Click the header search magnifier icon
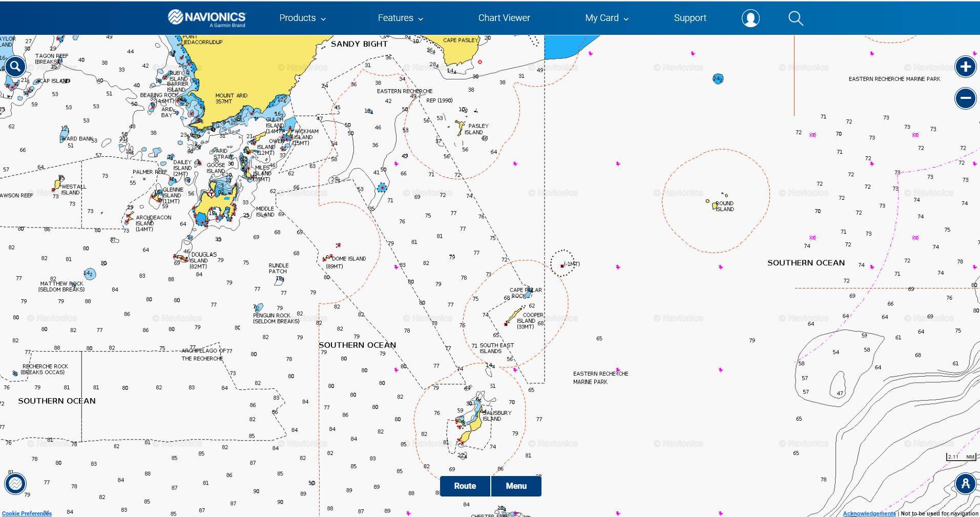Screen dimensions: 980x517 point(795,18)
